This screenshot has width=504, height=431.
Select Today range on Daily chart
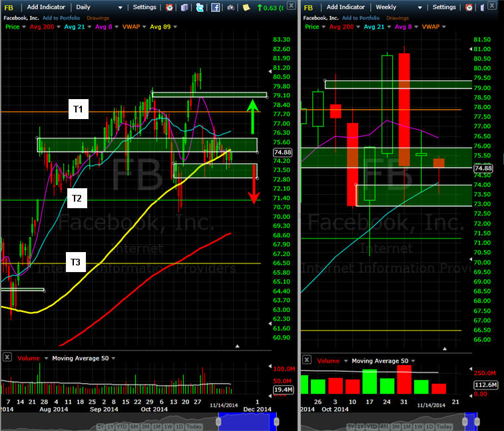point(194,426)
